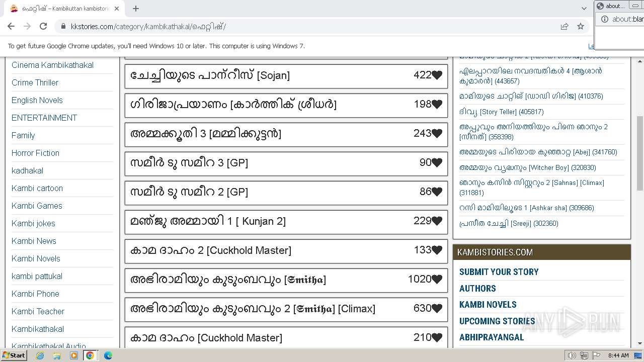This screenshot has height=362, width=644.
Task: Open the KAMBI NOVELS sidebar link
Action: pos(488,305)
